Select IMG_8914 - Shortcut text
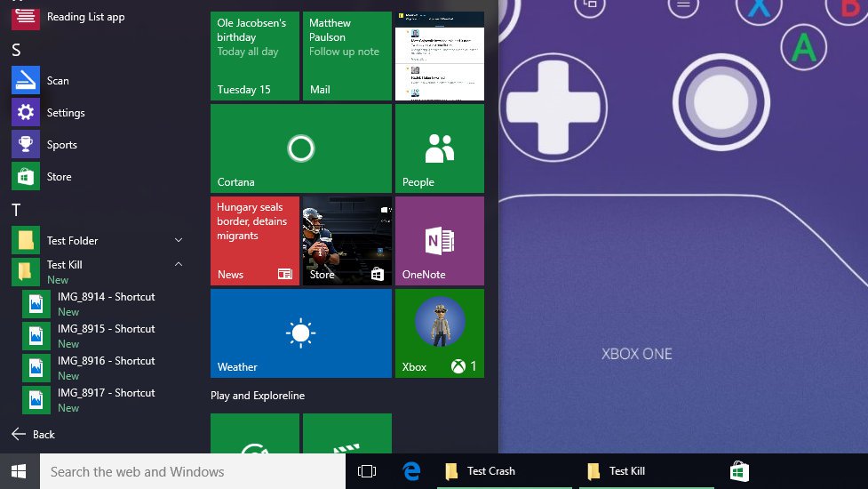This screenshot has width=868, height=489. [x=107, y=297]
